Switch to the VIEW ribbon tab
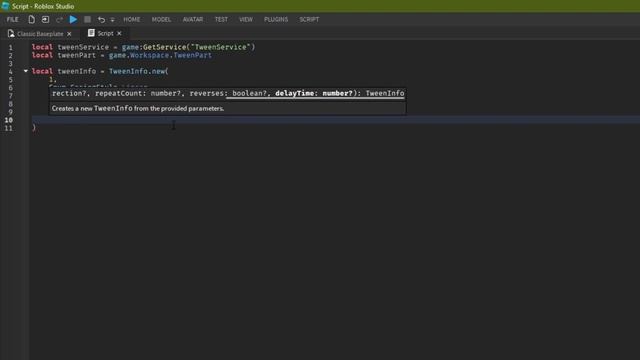 coord(246,19)
